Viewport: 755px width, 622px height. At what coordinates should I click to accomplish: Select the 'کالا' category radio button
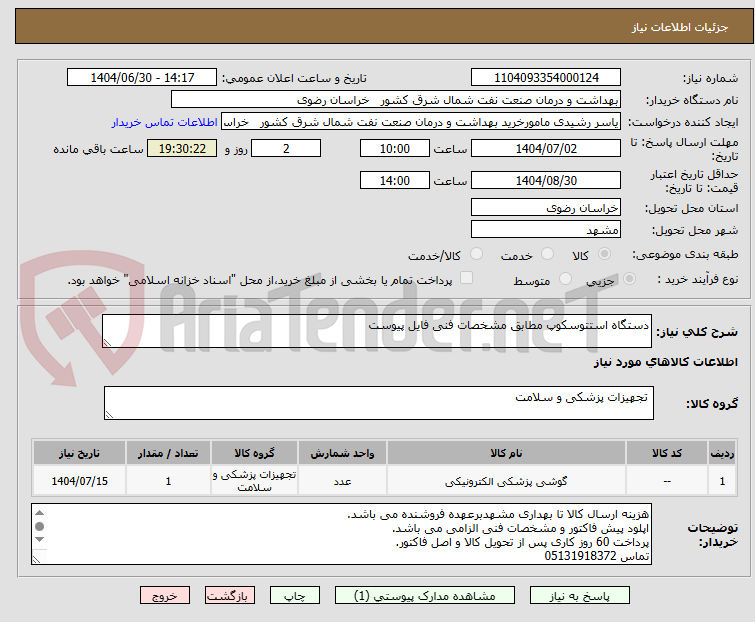[604, 254]
